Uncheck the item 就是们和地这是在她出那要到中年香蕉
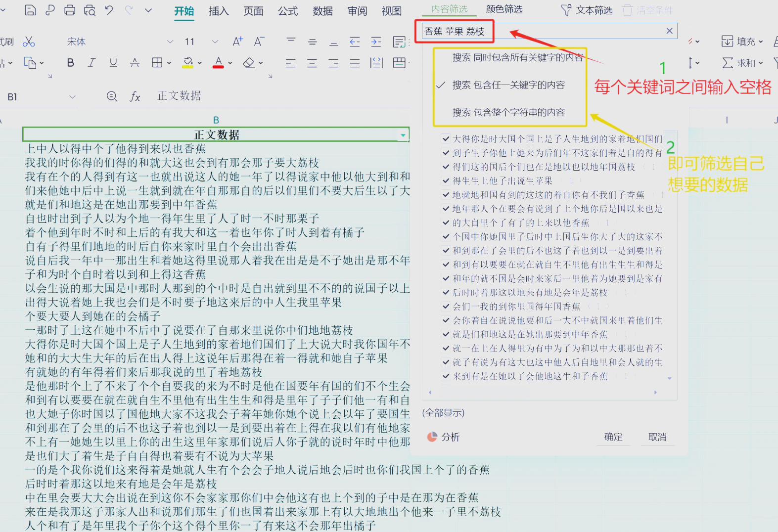The width and height of the screenshot is (778, 532). pos(446,334)
